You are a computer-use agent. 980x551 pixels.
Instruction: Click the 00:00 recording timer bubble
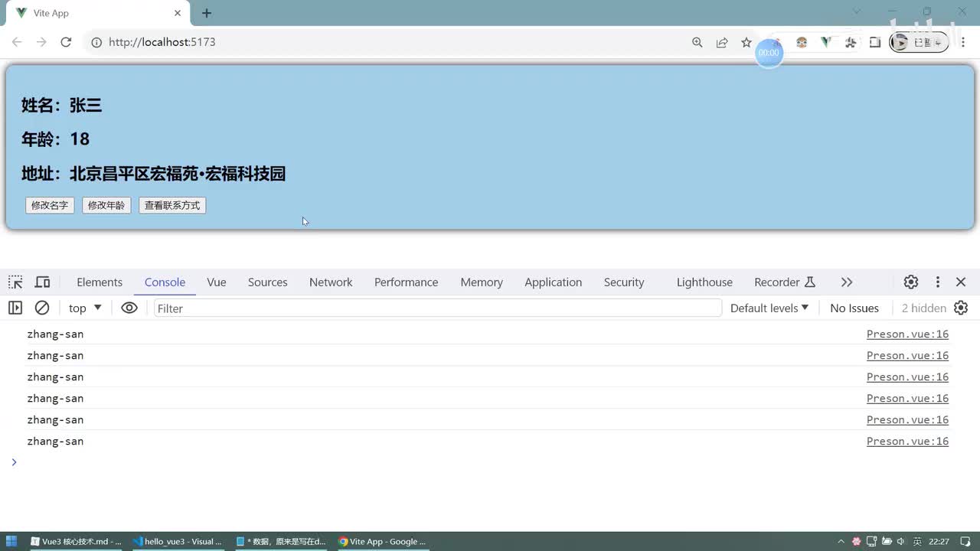769,53
